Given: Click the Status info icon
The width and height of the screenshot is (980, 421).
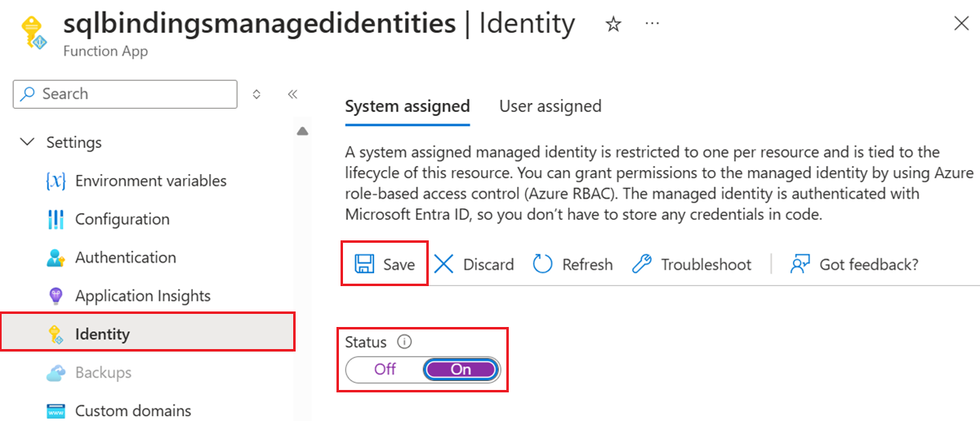Looking at the screenshot, I should pyautogui.click(x=402, y=343).
